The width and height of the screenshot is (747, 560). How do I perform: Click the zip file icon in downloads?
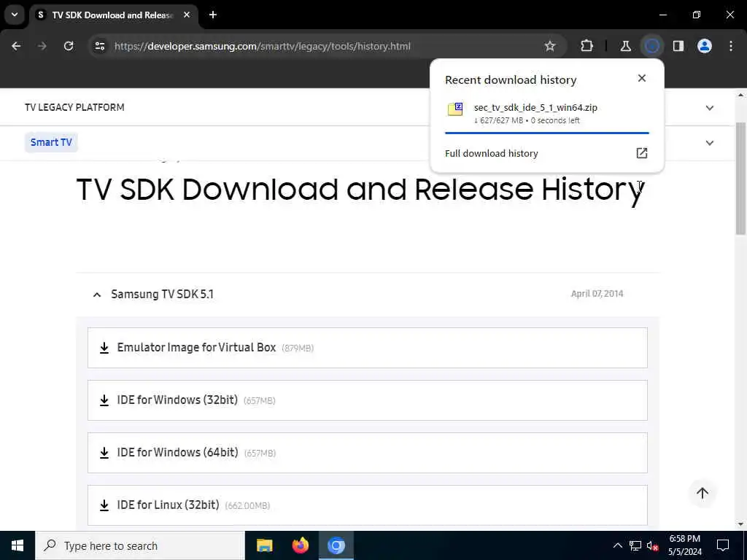coord(455,109)
